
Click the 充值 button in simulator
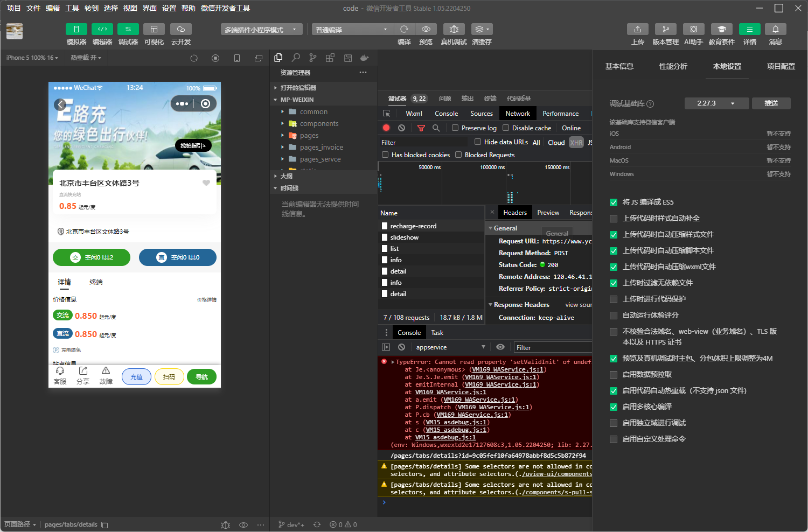click(137, 377)
